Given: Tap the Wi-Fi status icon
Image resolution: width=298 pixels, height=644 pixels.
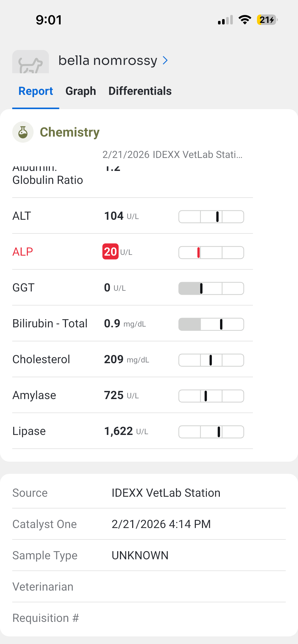Looking at the screenshot, I should (x=245, y=20).
